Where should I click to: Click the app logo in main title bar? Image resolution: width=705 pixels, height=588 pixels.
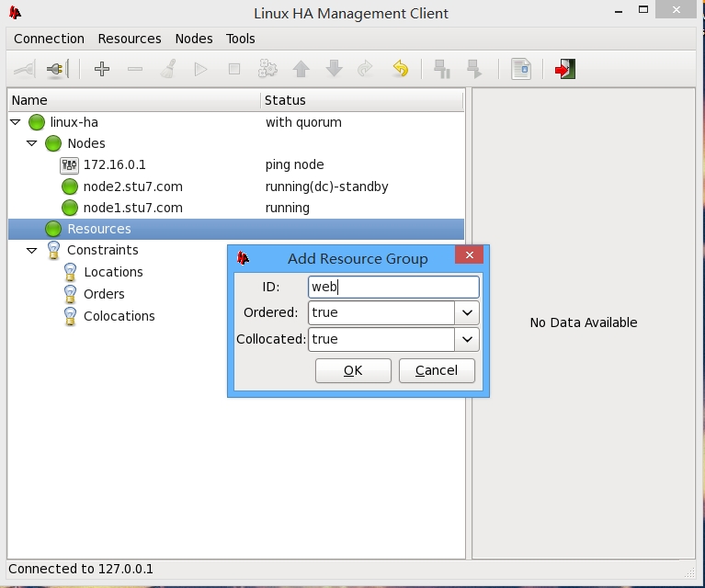coord(15,13)
